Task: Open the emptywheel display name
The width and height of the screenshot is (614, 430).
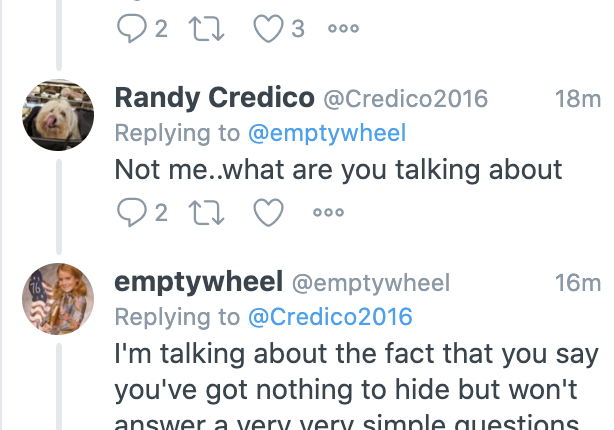Action: coord(199,282)
